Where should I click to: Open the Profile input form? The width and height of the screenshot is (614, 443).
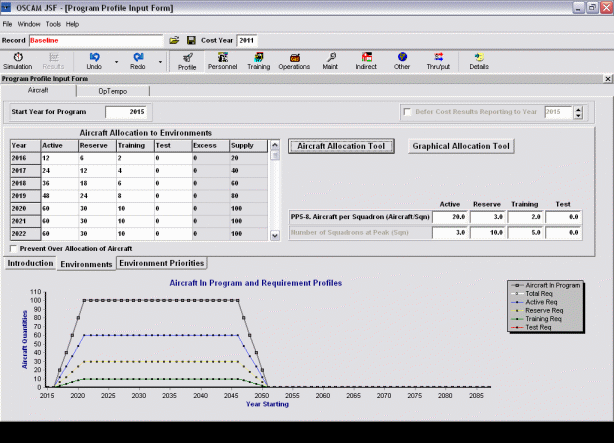(187, 61)
